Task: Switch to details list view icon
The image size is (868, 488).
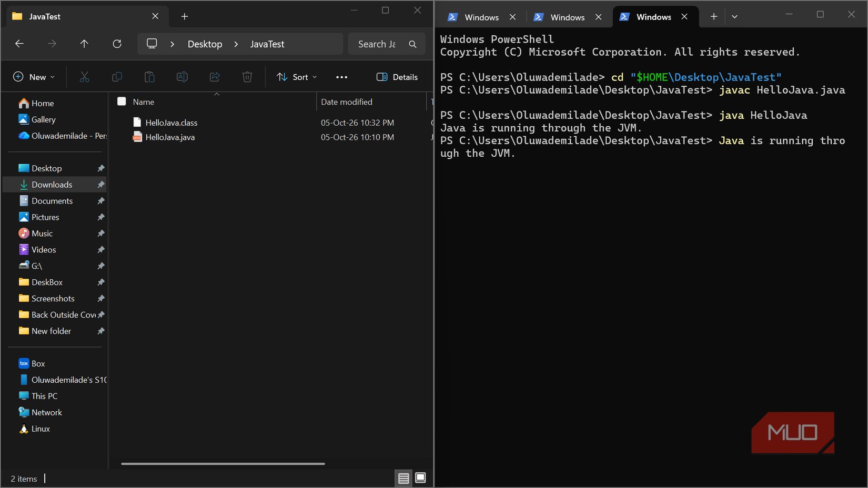Action: (x=403, y=478)
